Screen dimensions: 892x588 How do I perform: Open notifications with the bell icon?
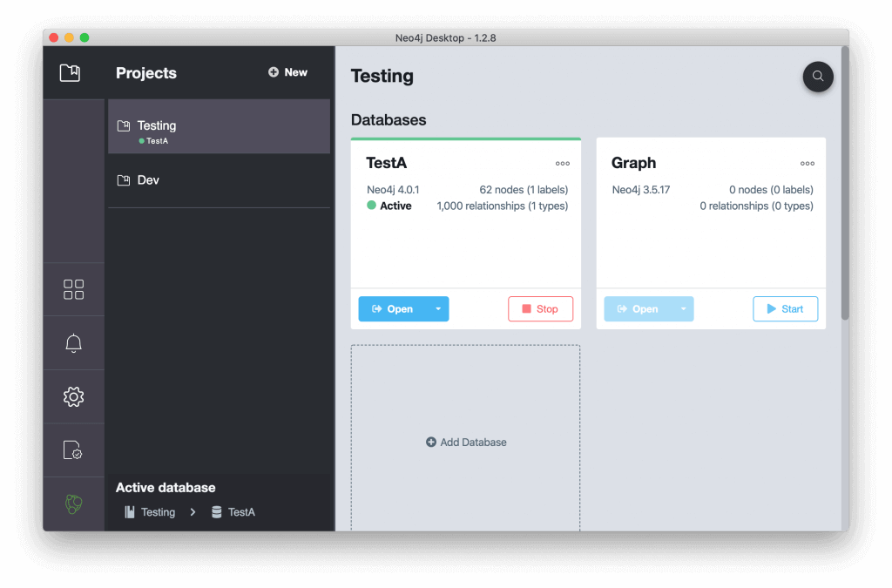pyautogui.click(x=73, y=342)
